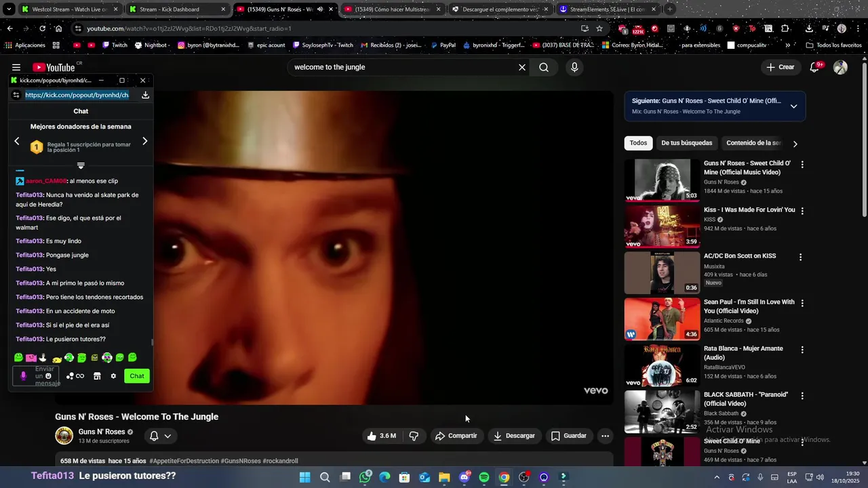Open options for Rata Blanca Mujer Amante
868x488 pixels.
point(802,350)
